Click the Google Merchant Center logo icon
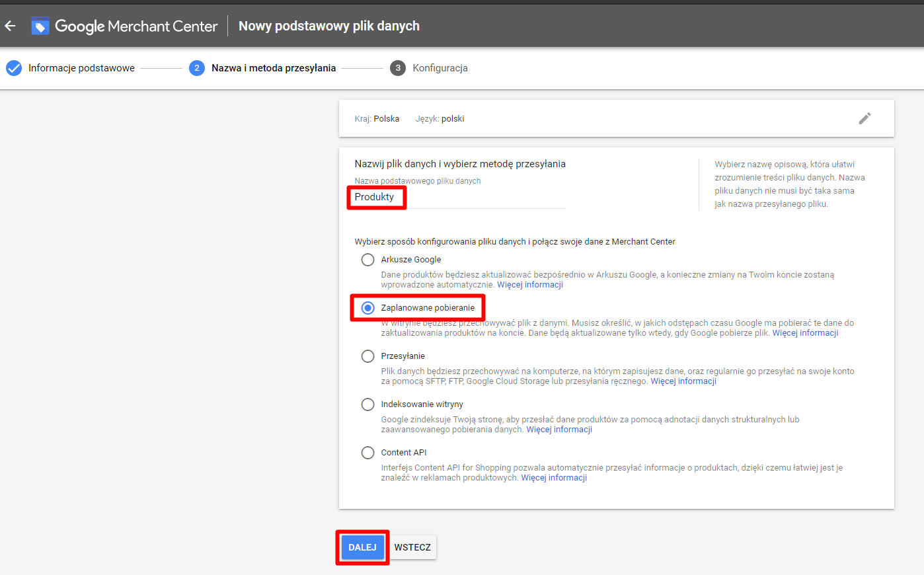Viewport: 924px width, 575px height. pos(40,26)
